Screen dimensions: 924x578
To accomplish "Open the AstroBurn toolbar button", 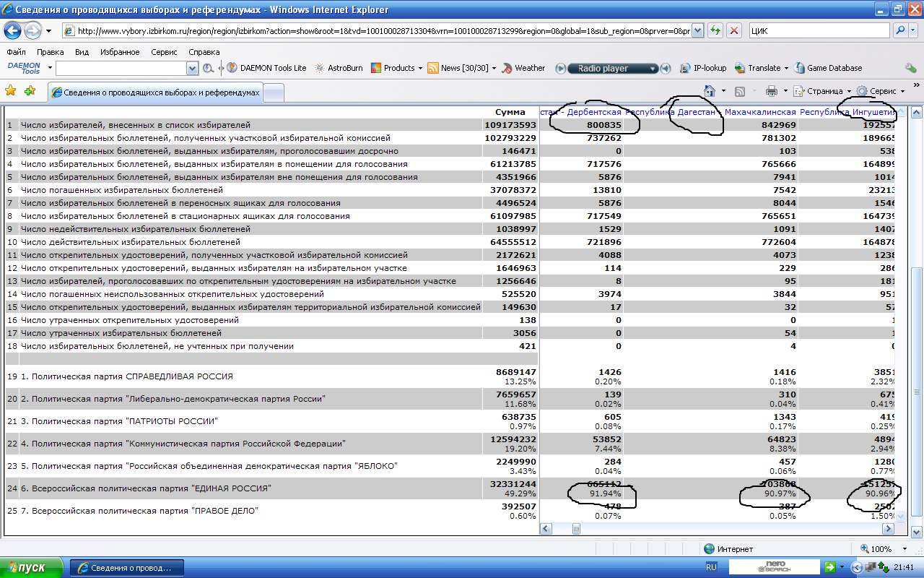I will pos(339,68).
